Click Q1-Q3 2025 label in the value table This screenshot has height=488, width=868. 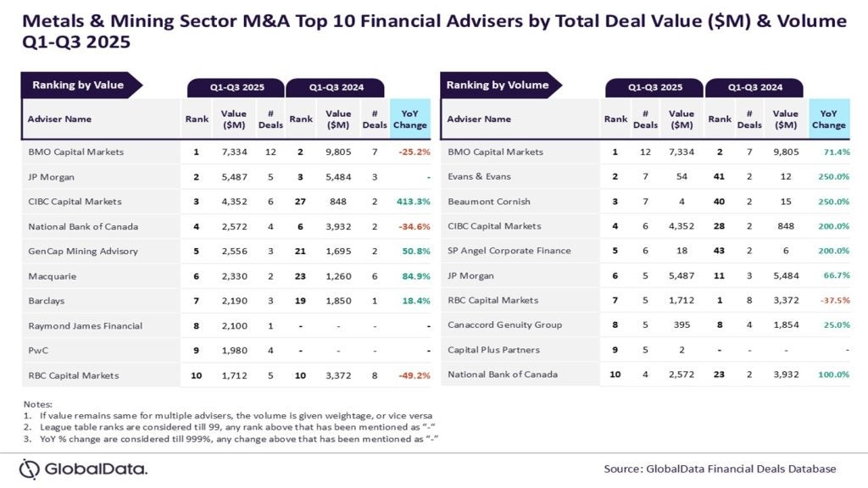[x=236, y=87]
